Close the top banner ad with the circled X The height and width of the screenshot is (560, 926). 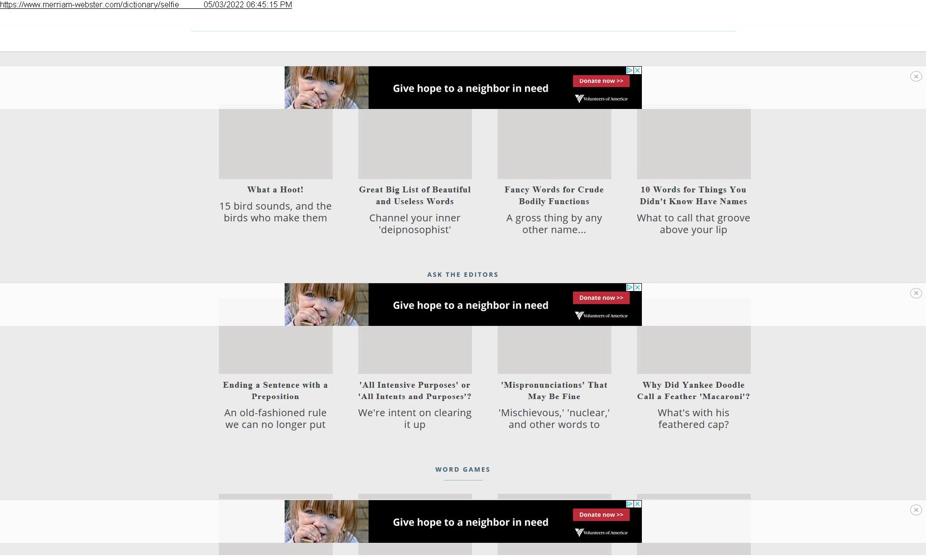[x=916, y=77]
